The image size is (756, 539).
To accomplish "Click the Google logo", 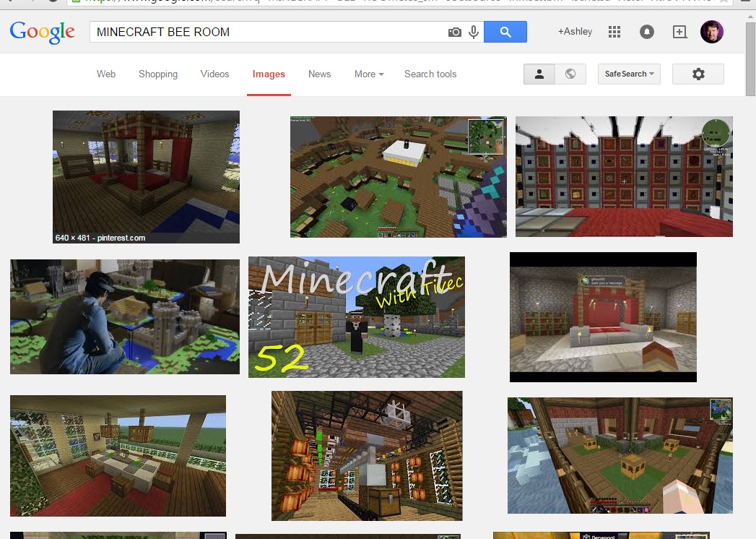I will pos(43,32).
